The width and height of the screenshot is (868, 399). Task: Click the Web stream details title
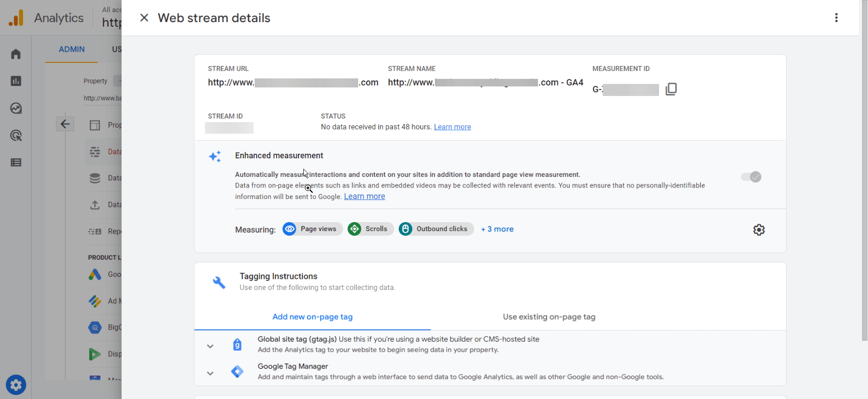(214, 18)
